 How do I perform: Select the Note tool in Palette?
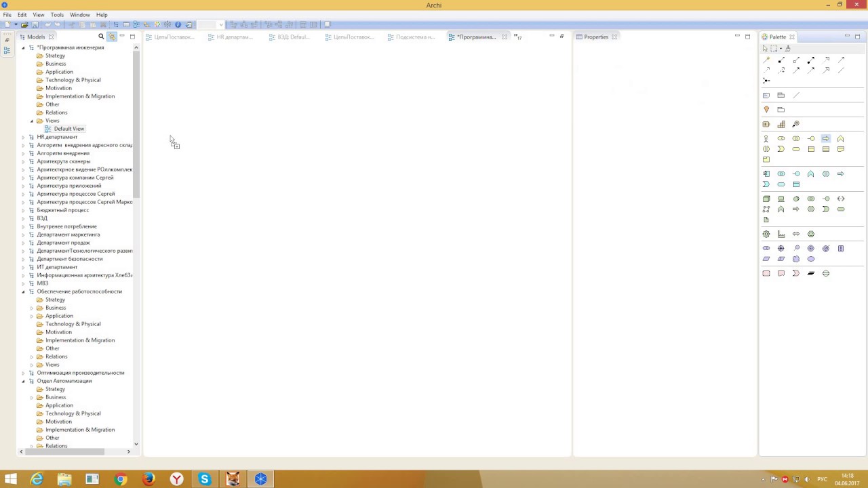click(x=766, y=95)
